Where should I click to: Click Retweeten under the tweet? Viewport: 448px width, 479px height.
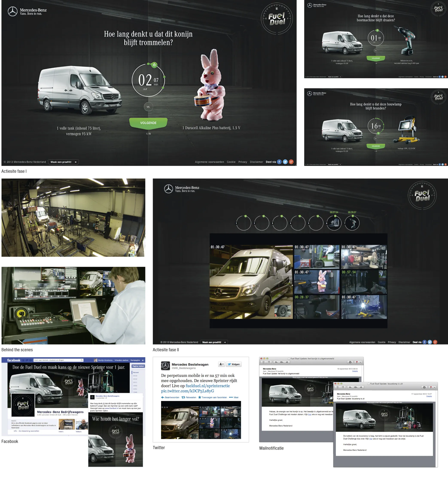coord(189,397)
